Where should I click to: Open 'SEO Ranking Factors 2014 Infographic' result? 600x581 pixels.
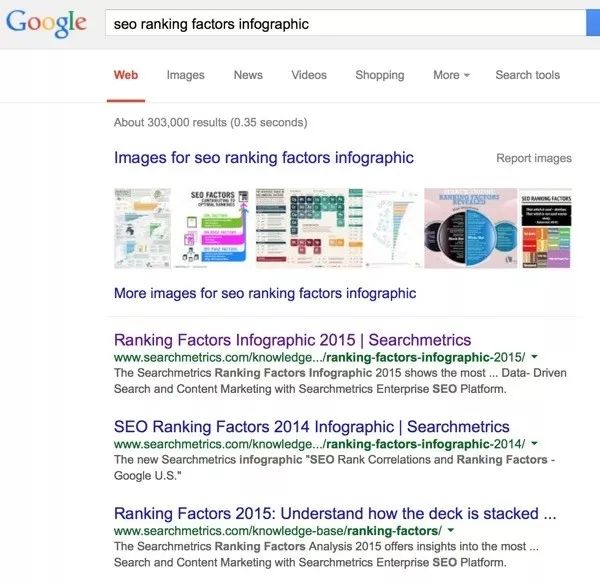tap(311, 427)
